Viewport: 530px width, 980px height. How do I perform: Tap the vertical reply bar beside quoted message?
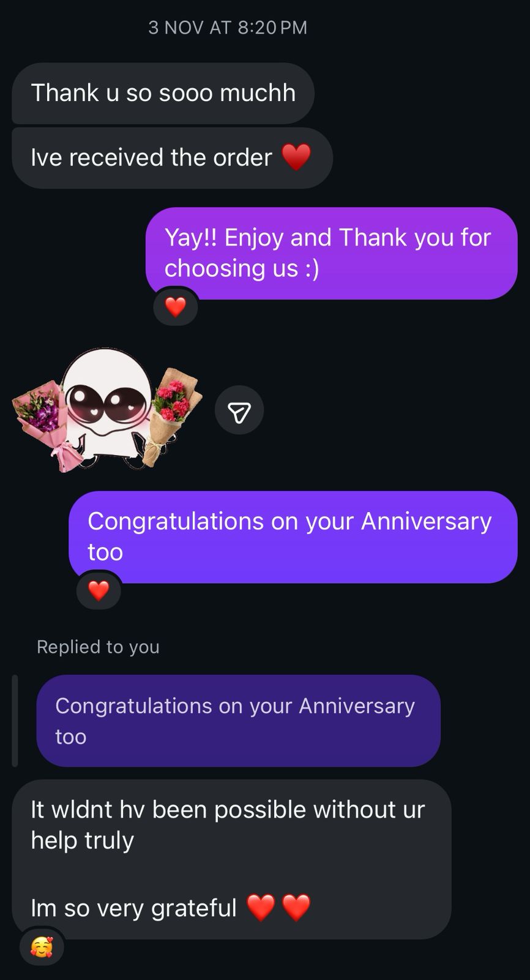click(x=15, y=721)
